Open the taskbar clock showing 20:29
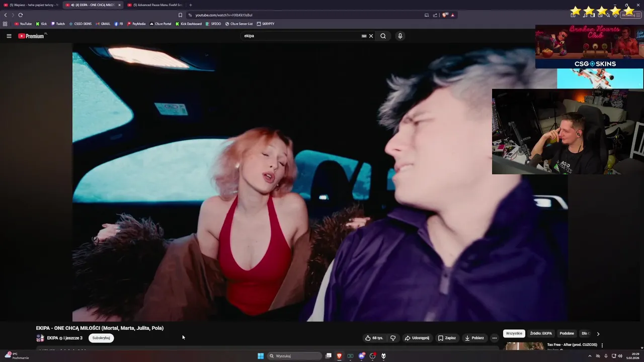 click(x=632, y=356)
